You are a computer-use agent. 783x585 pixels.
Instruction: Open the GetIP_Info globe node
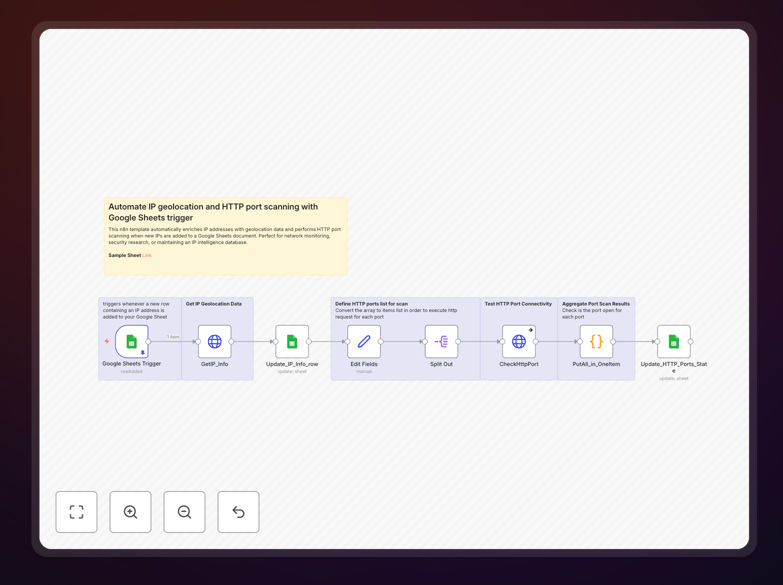pos(215,342)
